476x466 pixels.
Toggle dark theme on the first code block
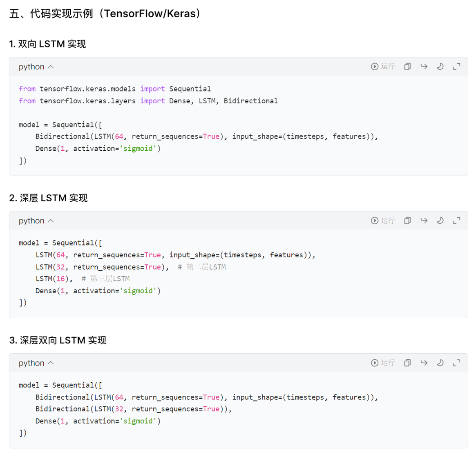tap(440, 67)
